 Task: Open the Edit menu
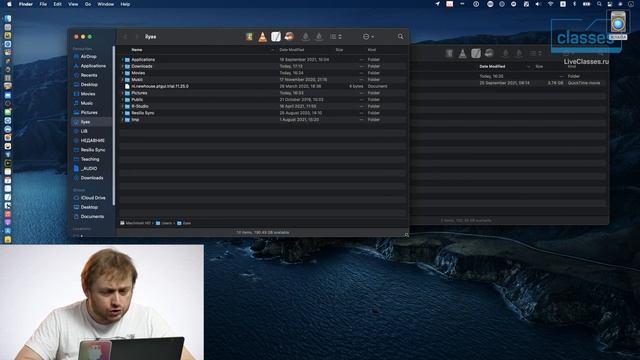tap(58, 4)
